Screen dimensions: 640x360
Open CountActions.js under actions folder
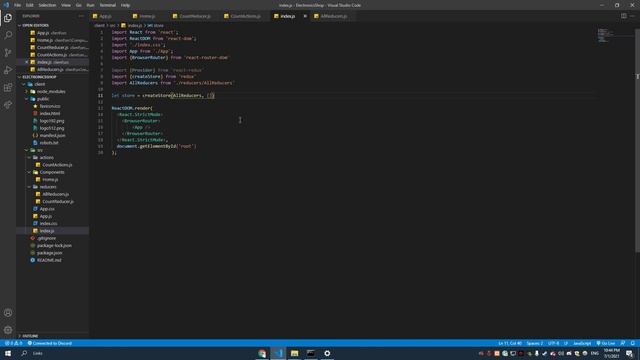(57, 165)
